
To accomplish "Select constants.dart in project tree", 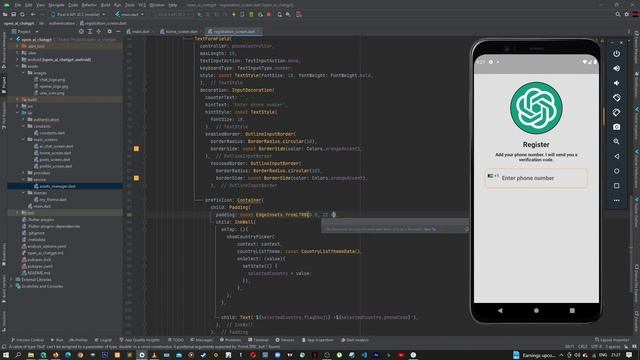I will 49,133.
